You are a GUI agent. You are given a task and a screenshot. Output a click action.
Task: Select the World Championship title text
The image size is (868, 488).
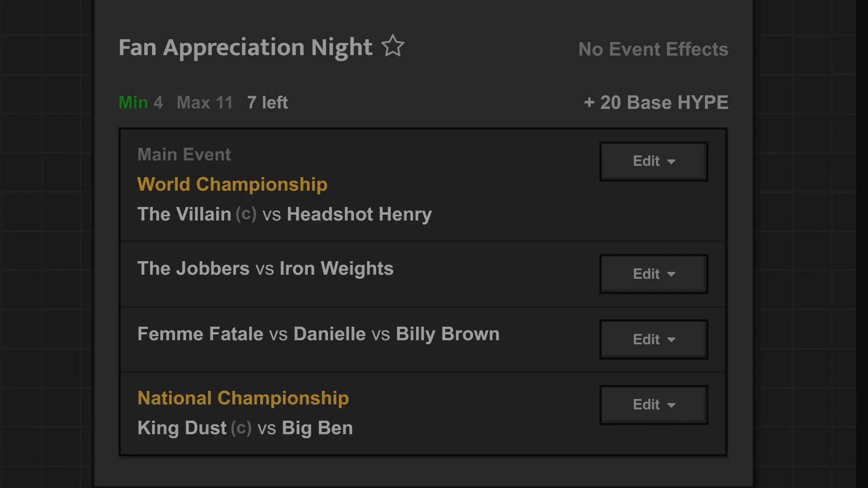click(x=232, y=184)
